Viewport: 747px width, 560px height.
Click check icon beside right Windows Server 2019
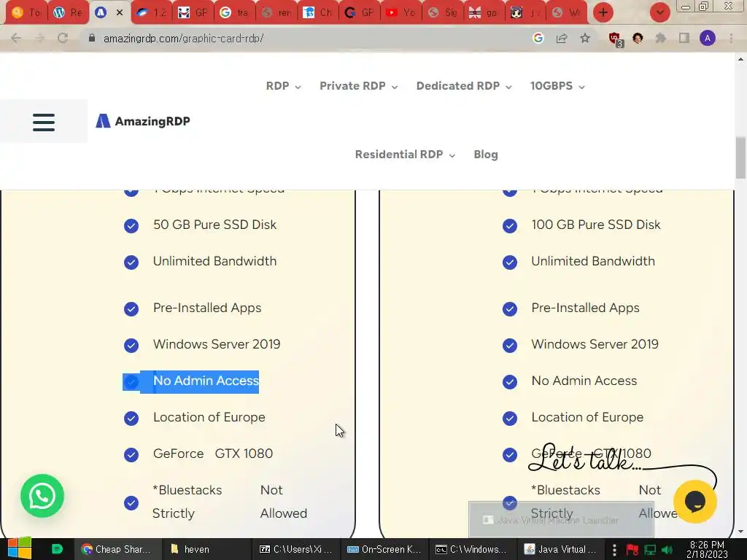[x=510, y=345]
